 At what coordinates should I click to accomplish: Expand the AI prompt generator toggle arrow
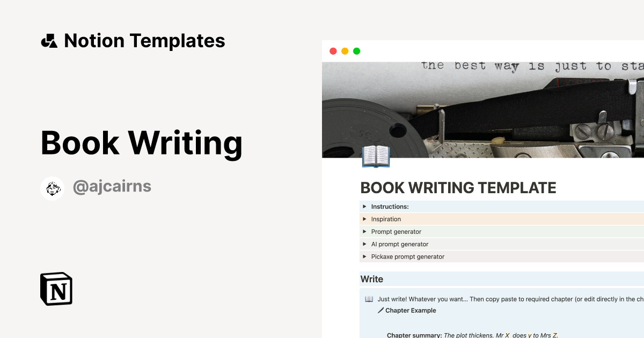364,244
